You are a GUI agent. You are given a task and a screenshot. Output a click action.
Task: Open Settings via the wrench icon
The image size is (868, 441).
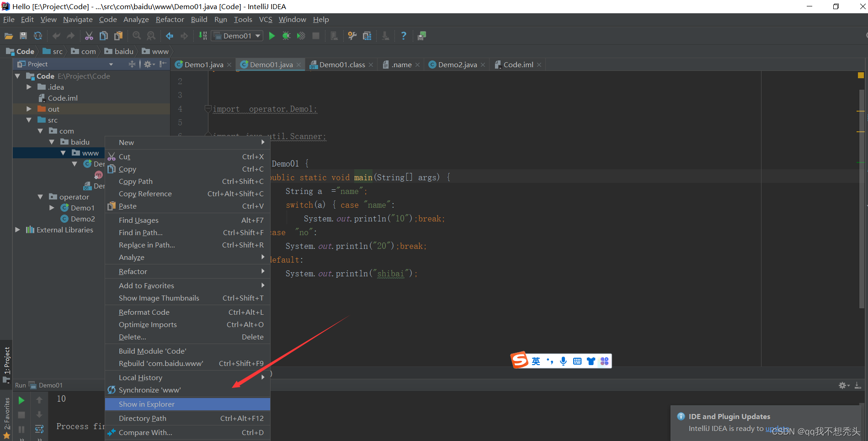352,36
